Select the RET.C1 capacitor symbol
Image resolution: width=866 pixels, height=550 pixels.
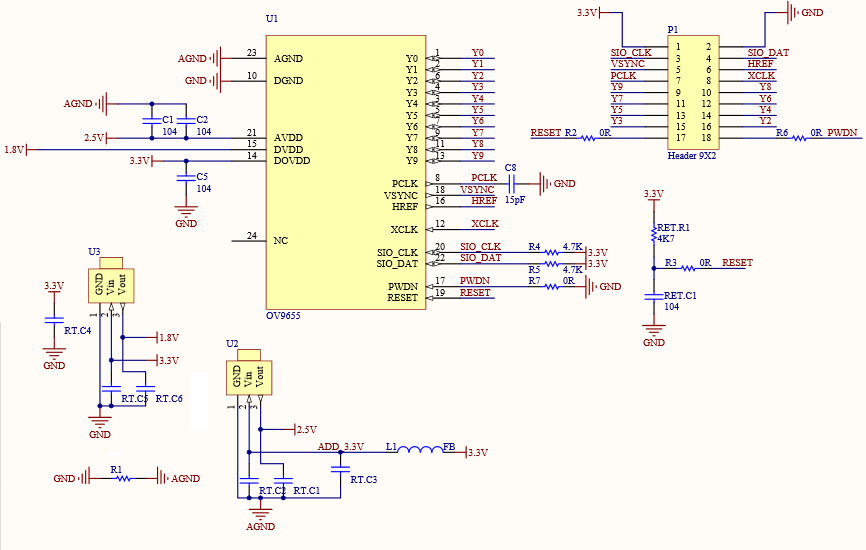coord(654,297)
